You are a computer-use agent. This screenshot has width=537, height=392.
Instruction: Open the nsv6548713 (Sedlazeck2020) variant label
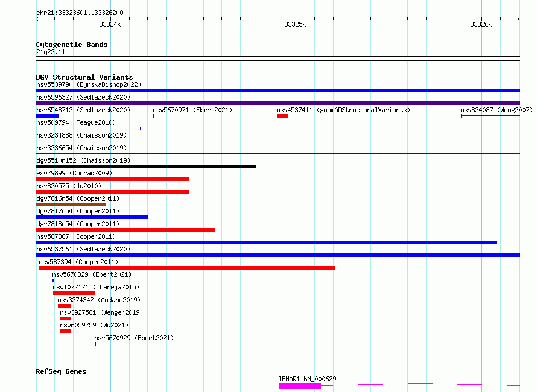coord(83,110)
